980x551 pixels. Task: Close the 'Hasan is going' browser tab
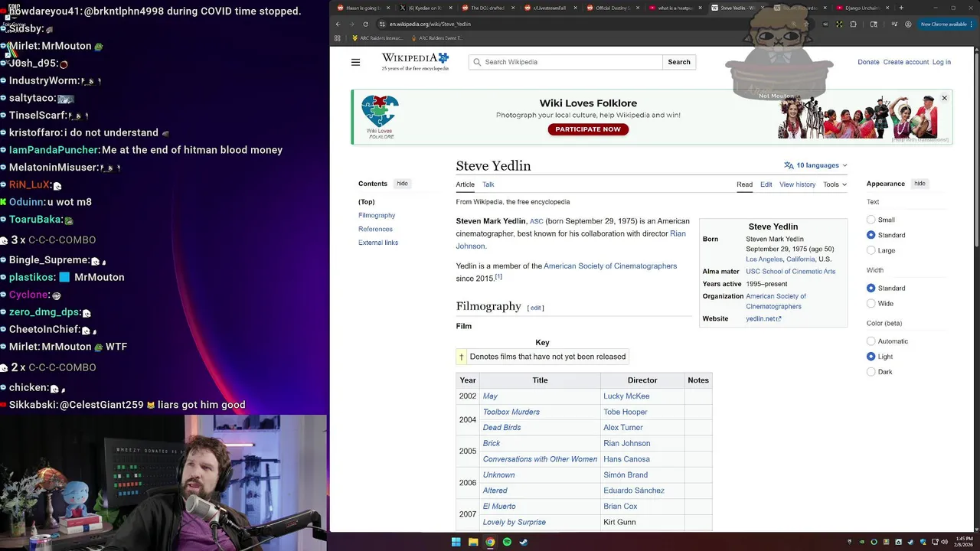(390, 8)
